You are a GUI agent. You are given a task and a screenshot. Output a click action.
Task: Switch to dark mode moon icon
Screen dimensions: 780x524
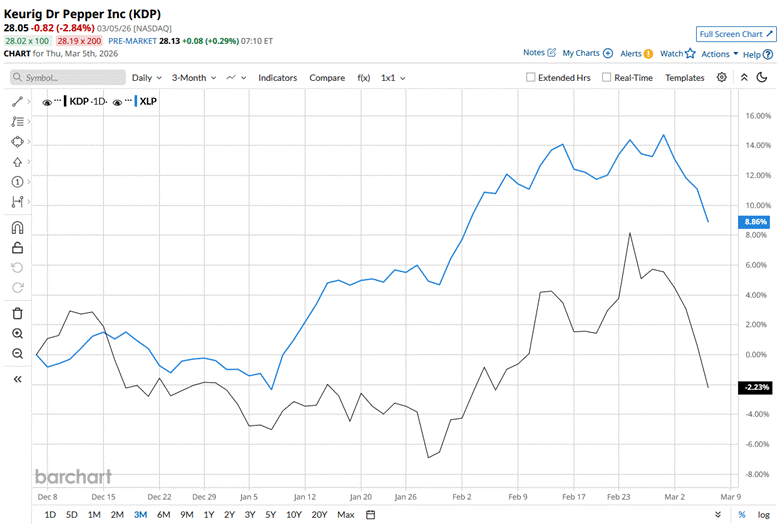click(762, 77)
